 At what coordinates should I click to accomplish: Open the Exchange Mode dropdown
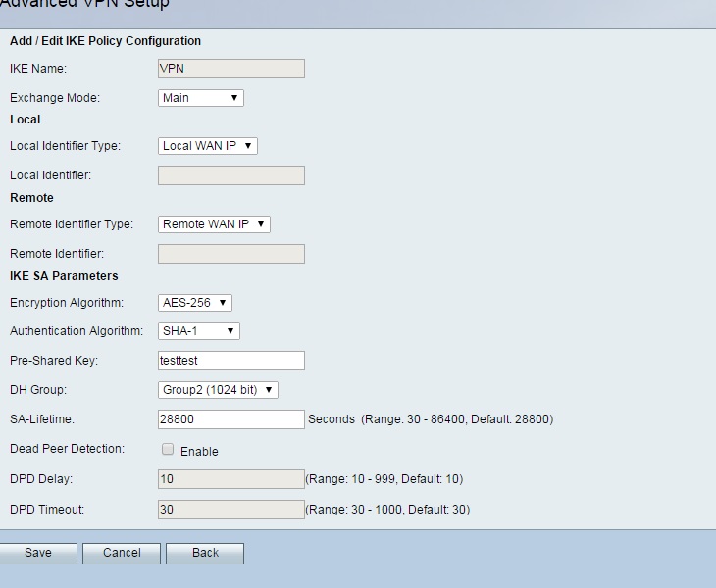(x=200, y=98)
